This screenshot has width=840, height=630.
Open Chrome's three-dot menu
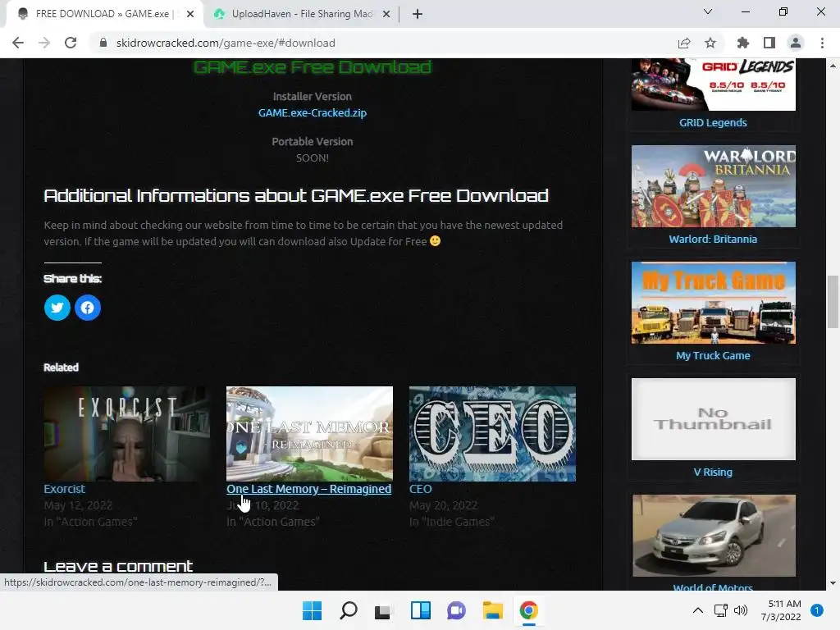[x=822, y=43]
